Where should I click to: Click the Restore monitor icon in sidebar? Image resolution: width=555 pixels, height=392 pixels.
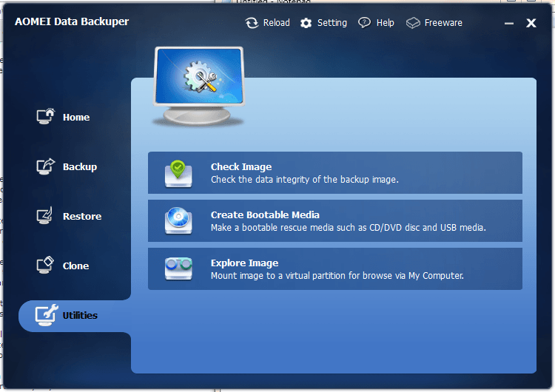[45, 215]
